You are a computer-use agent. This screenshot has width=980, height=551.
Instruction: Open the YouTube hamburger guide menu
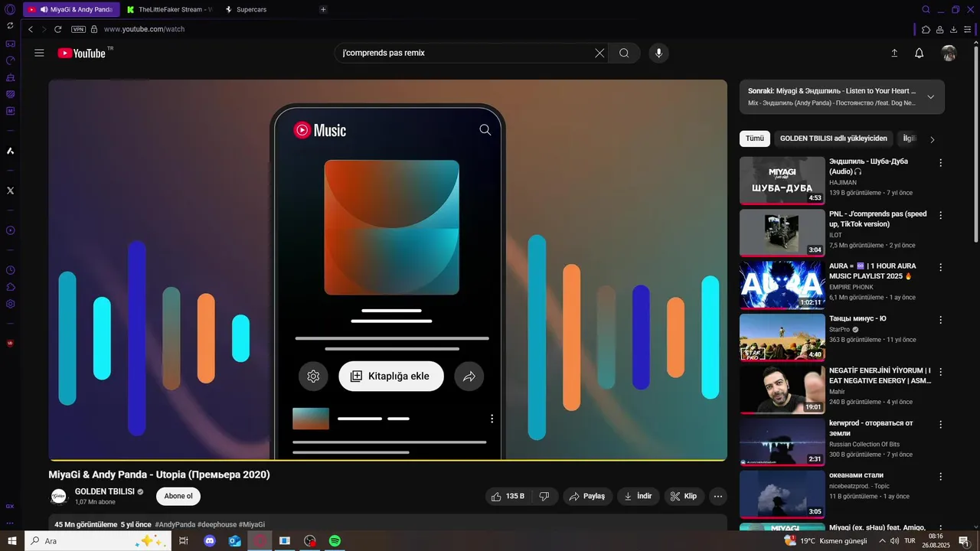pos(39,53)
